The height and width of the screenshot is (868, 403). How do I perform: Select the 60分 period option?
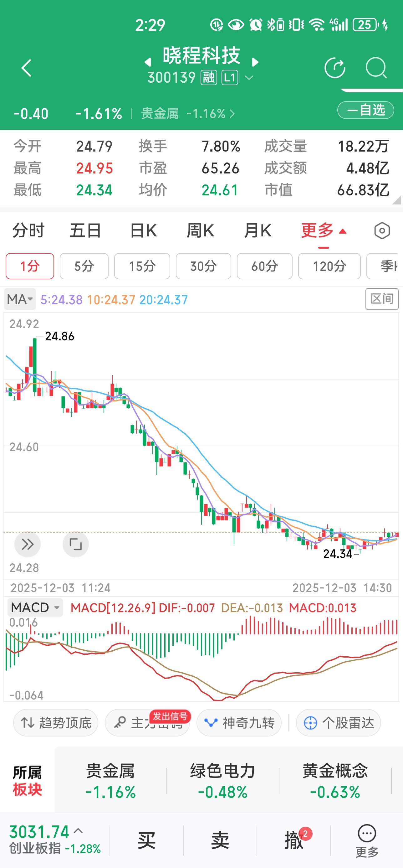coord(265,266)
